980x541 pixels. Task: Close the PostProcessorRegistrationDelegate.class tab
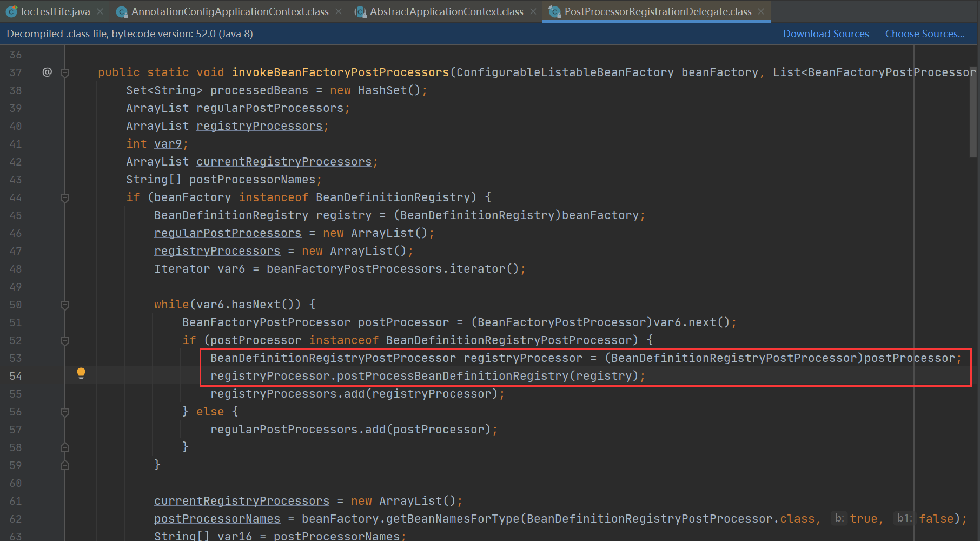[x=761, y=11]
